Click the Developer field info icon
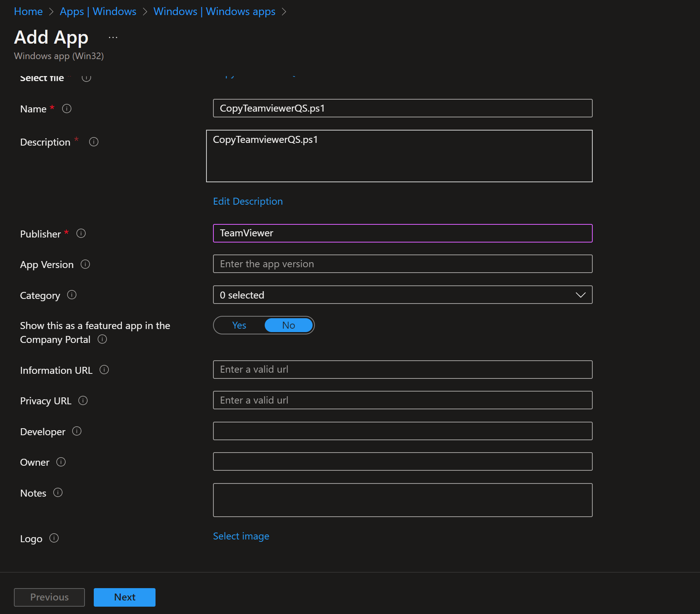 click(x=77, y=431)
